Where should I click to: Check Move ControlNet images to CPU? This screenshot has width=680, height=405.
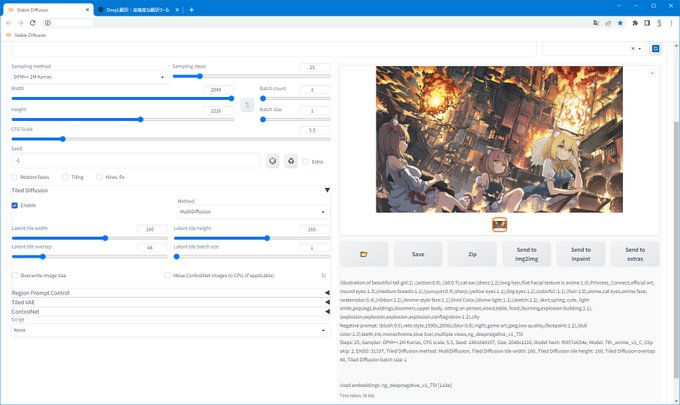167,275
